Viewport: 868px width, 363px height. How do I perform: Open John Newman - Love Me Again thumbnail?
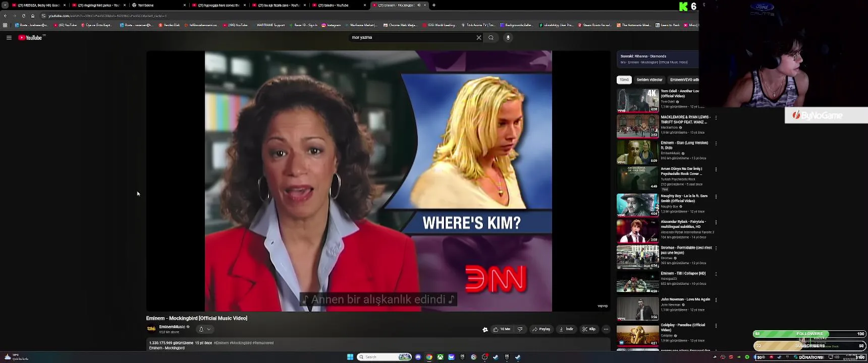point(638,309)
